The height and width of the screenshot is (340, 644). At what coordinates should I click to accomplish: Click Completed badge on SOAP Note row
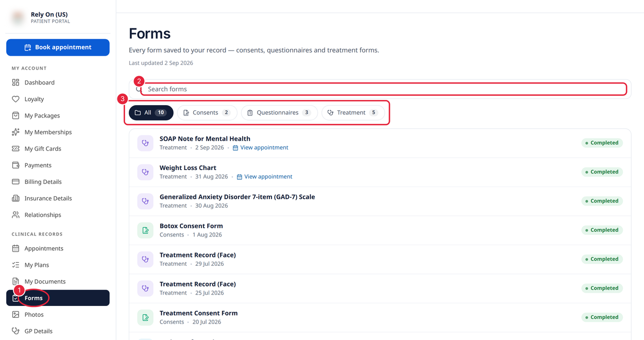(x=602, y=143)
